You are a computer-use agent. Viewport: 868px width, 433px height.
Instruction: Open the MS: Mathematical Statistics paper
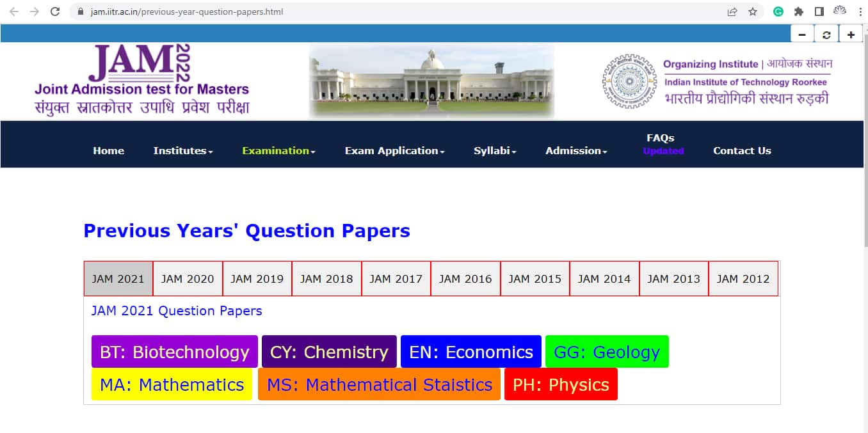pyautogui.click(x=379, y=384)
